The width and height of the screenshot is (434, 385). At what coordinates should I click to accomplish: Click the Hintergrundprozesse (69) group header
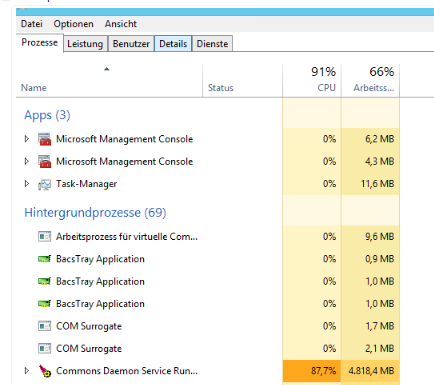pos(95,213)
